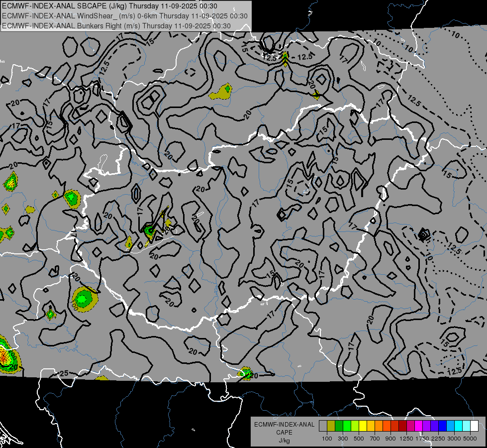Click the 25 contour label on the map

click(x=64, y=373)
